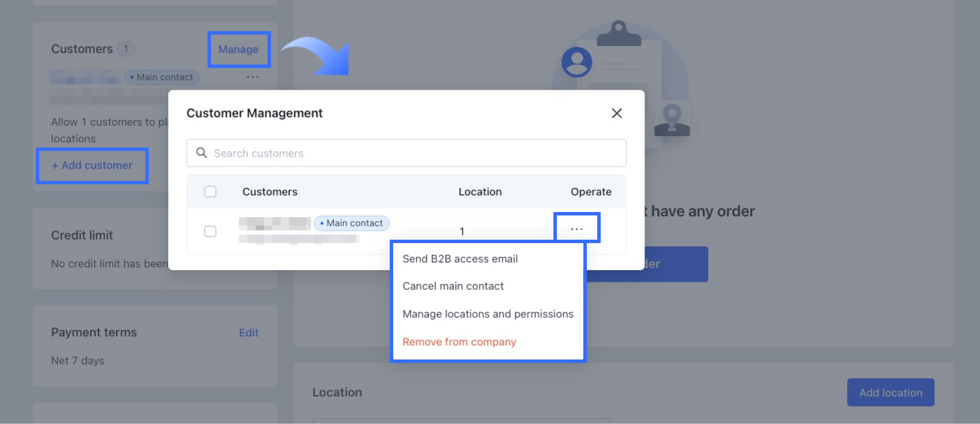Open Manage locations and permissions
The height and width of the screenshot is (424, 980).
(x=488, y=314)
